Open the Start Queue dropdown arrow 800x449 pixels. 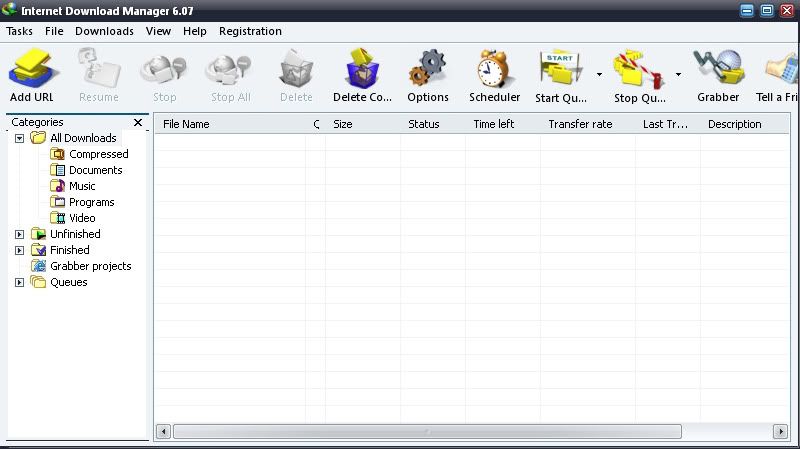coord(599,74)
